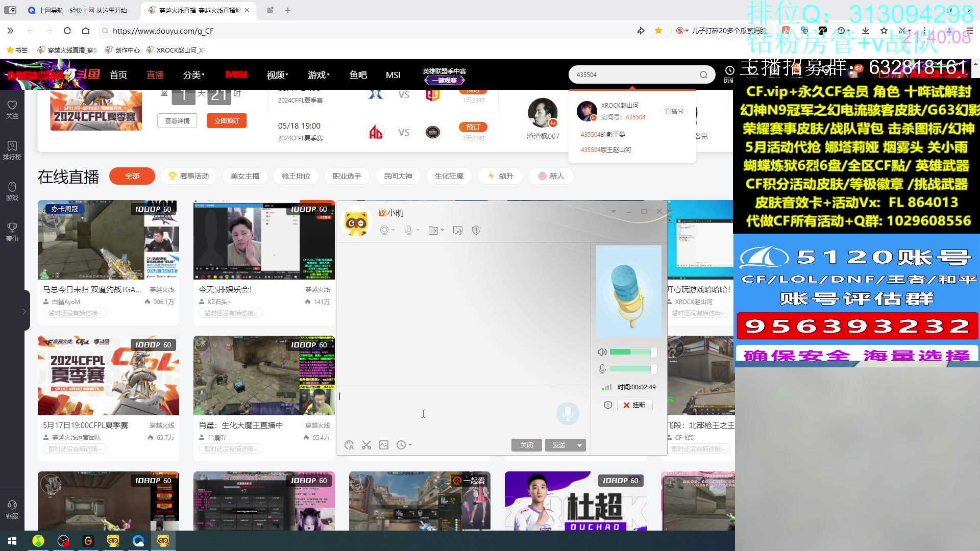
Task: Open the 赛事 sidebar icon
Action: 12,232
